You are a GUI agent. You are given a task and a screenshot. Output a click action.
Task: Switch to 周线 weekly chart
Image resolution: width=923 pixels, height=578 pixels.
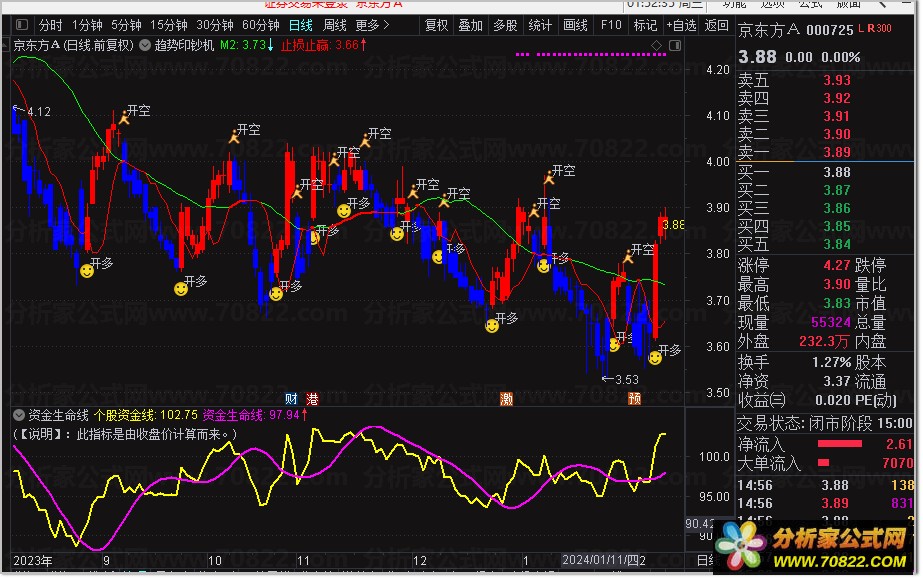335,25
